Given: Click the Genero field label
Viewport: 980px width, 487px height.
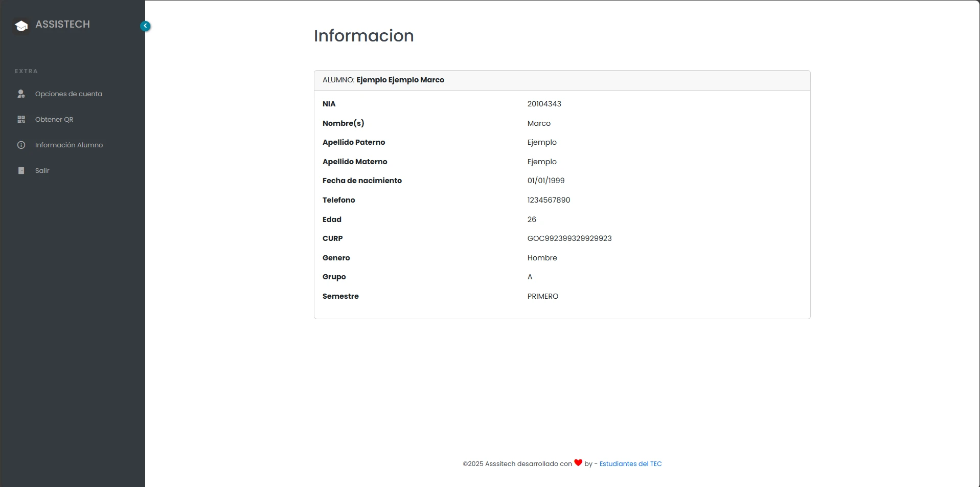Looking at the screenshot, I should [x=336, y=258].
